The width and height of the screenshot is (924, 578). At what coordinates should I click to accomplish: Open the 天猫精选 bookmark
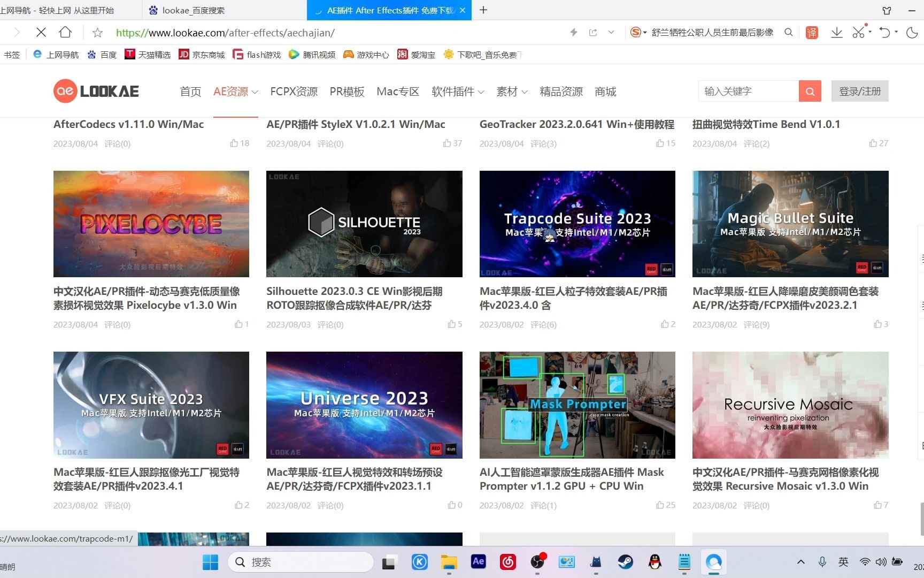(x=148, y=55)
